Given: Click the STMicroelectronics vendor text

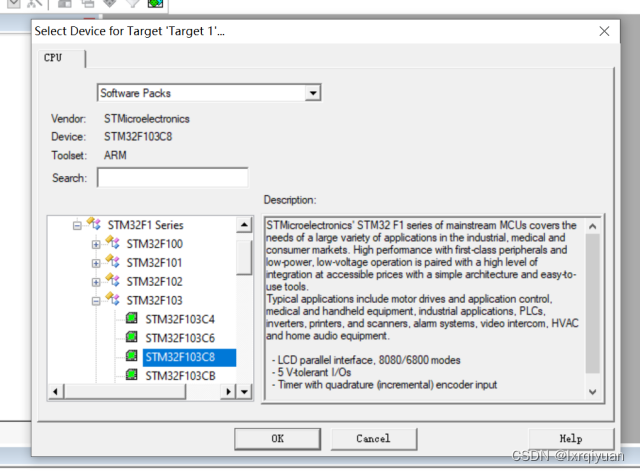Looking at the screenshot, I should (147, 119).
